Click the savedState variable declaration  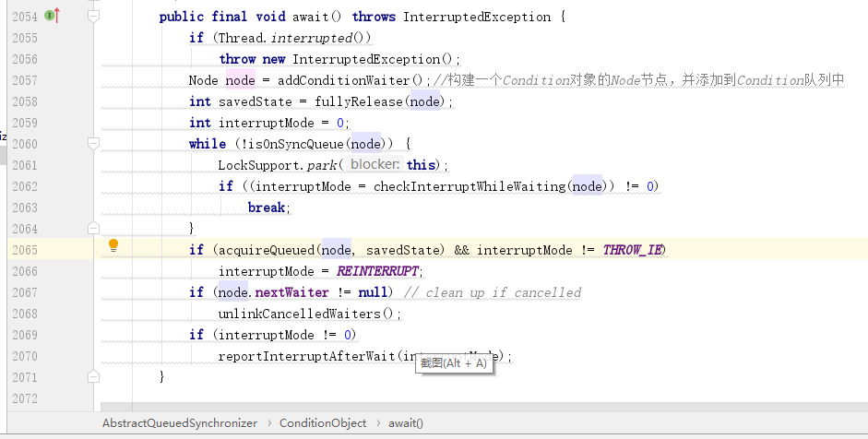255,101
